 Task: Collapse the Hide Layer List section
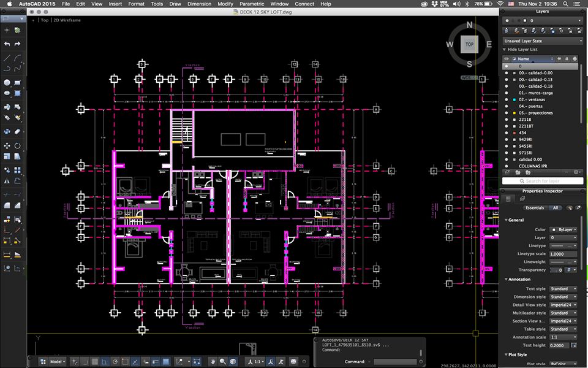coord(505,49)
